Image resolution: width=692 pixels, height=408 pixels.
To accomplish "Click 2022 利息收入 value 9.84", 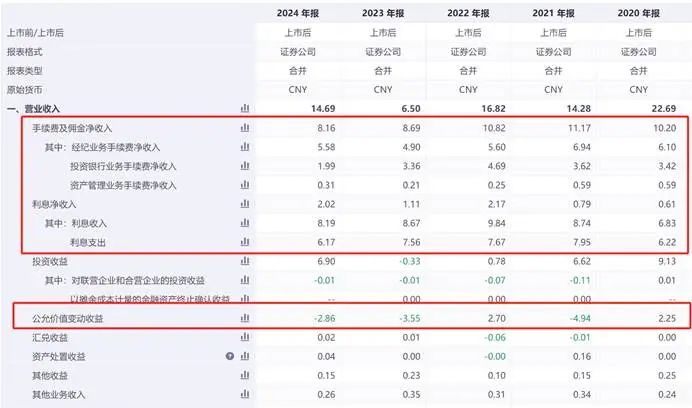I will pyautogui.click(x=496, y=223).
